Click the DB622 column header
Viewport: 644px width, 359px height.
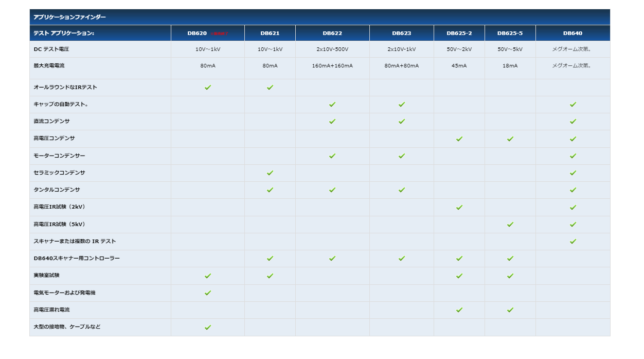tap(332, 33)
